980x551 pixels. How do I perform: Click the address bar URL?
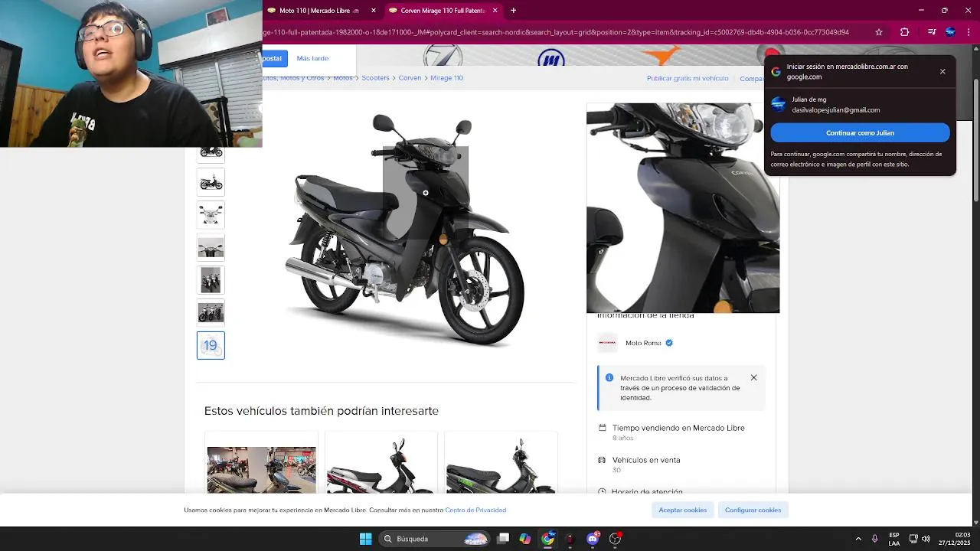(556, 32)
